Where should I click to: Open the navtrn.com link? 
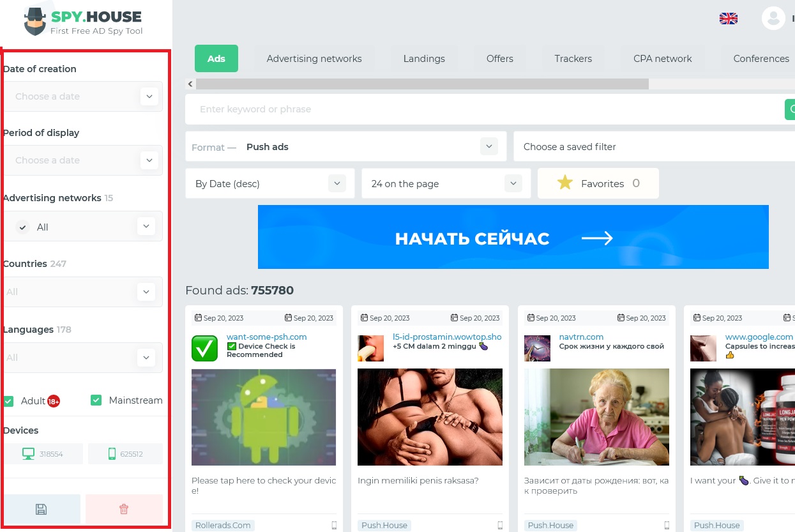tap(581, 337)
